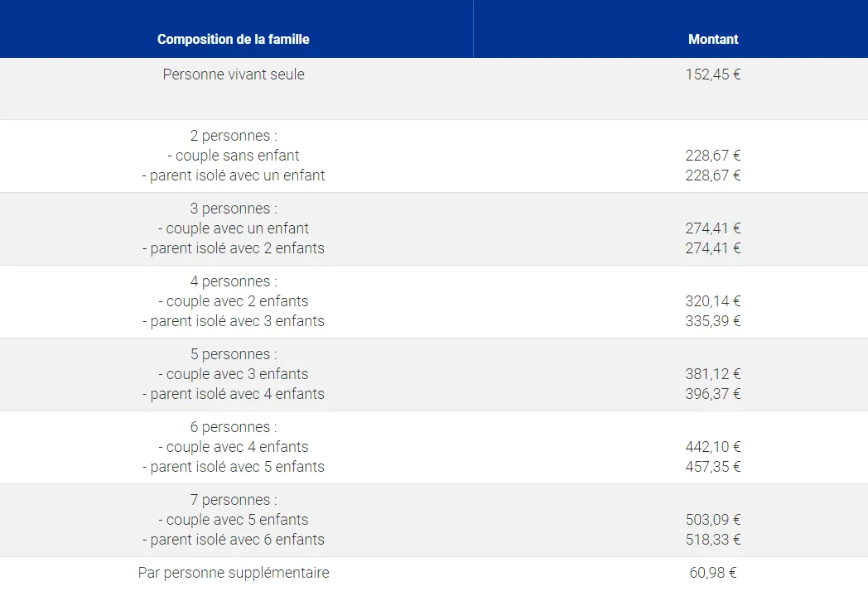This screenshot has height=610, width=868.
Task: Click the '2 personnes :' row label
Action: (x=234, y=136)
